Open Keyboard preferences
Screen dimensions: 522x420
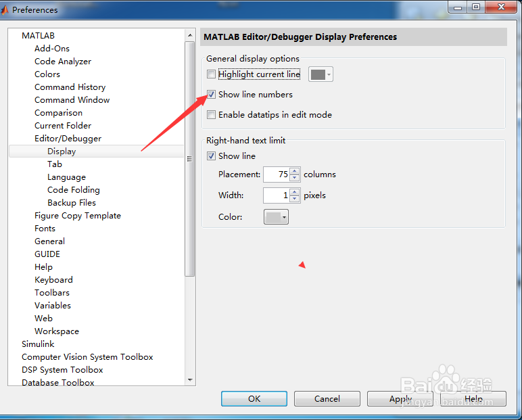(53, 280)
